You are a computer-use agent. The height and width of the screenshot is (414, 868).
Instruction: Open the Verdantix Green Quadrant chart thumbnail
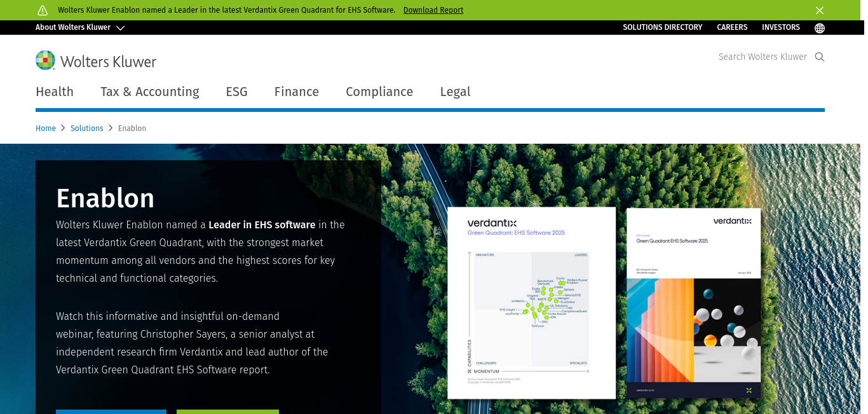click(x=532, y=303)
